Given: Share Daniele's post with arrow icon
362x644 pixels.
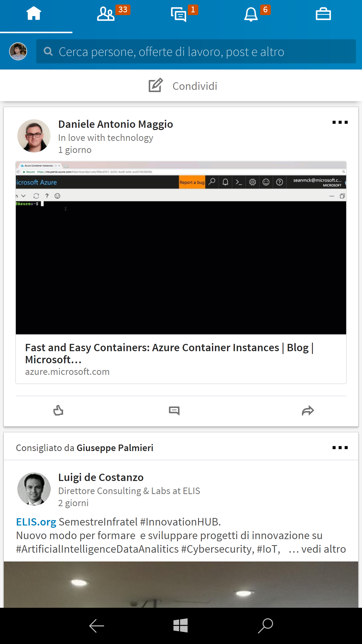Looking at the screenshot, I should pos(308,411).
